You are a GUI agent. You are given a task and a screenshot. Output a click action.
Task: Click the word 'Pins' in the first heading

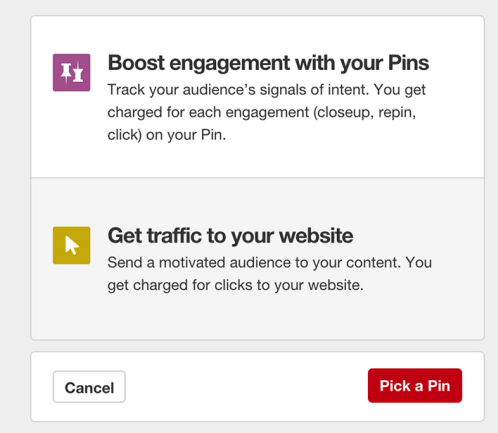[409, 63]
